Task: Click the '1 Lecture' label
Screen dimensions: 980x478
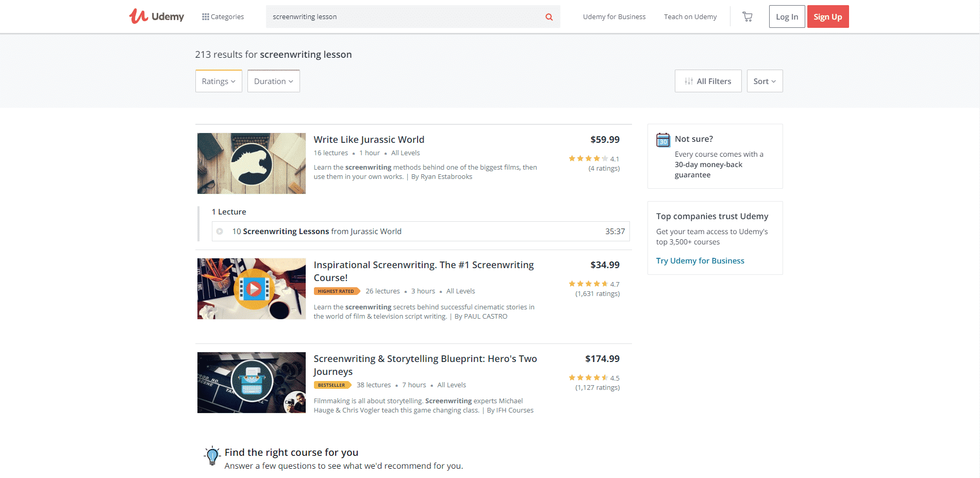Action: click(229, 212)
